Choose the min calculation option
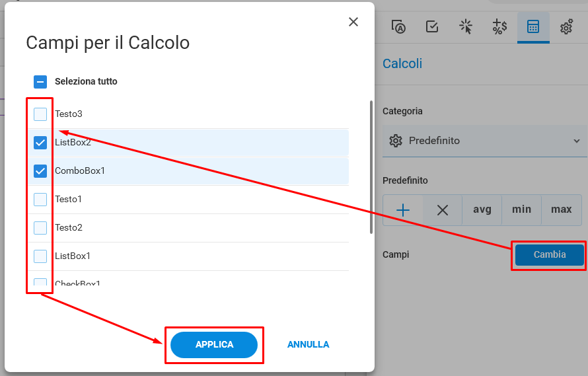Screen dimensions: 588x376 522,209
